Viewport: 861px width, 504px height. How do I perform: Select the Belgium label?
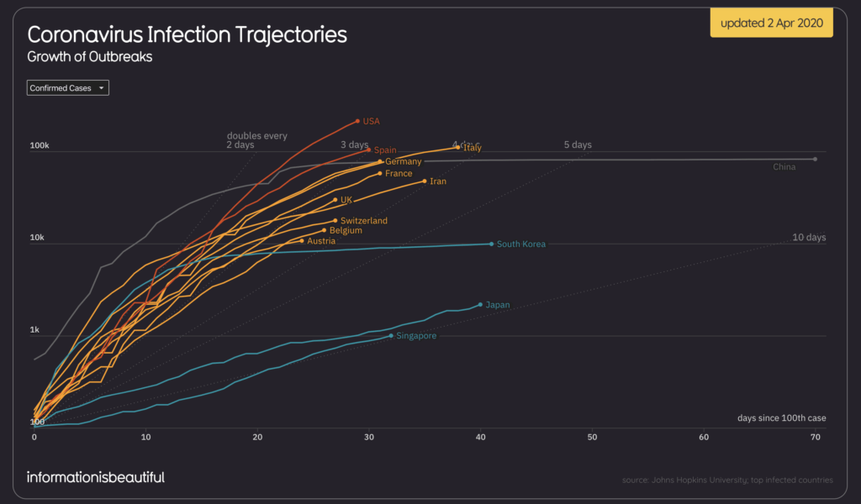346,230
